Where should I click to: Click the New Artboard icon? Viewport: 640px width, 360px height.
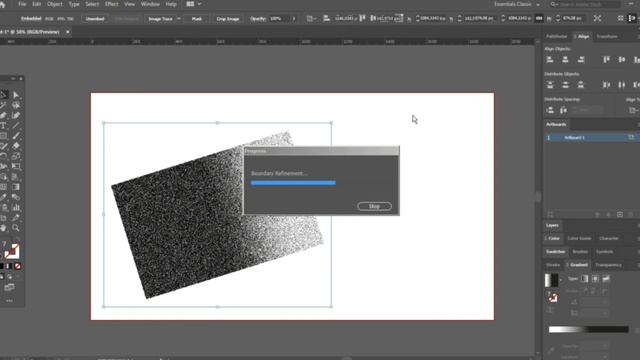(620, 214)
